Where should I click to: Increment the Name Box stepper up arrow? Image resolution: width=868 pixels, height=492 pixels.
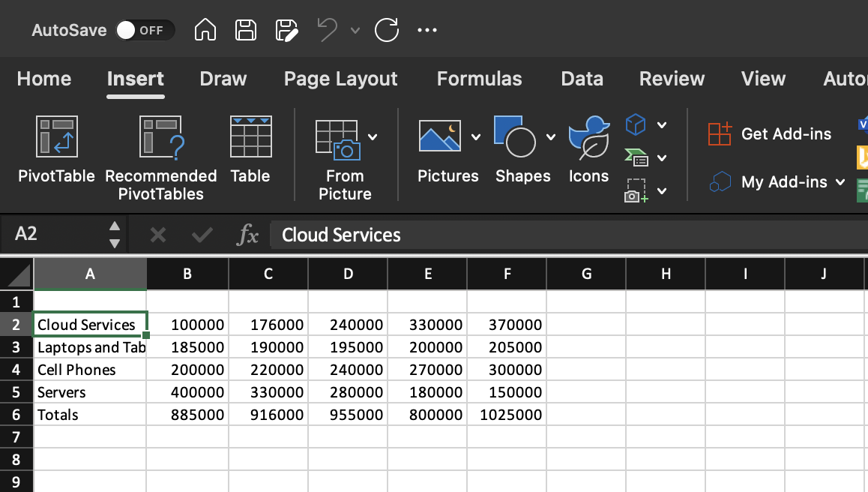click(114, 226)
